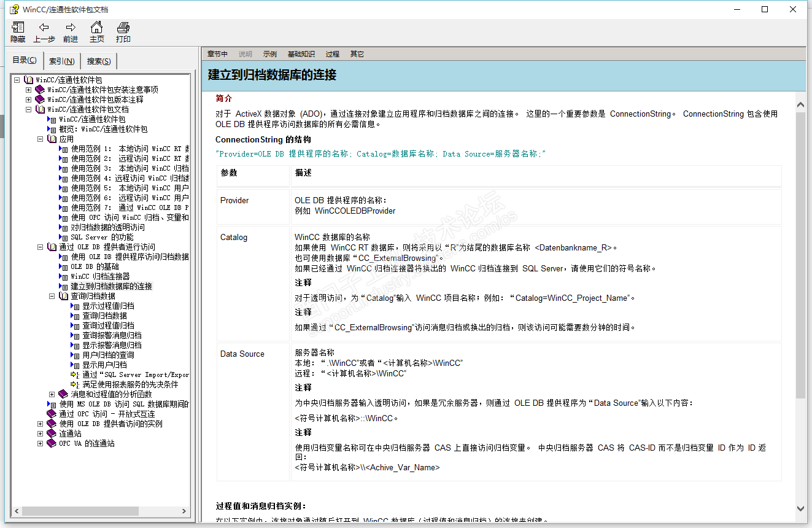Click the article's vertical scrollbar thumb
The height and width of the screenshot is (528, 812).
tap(800, 255)
